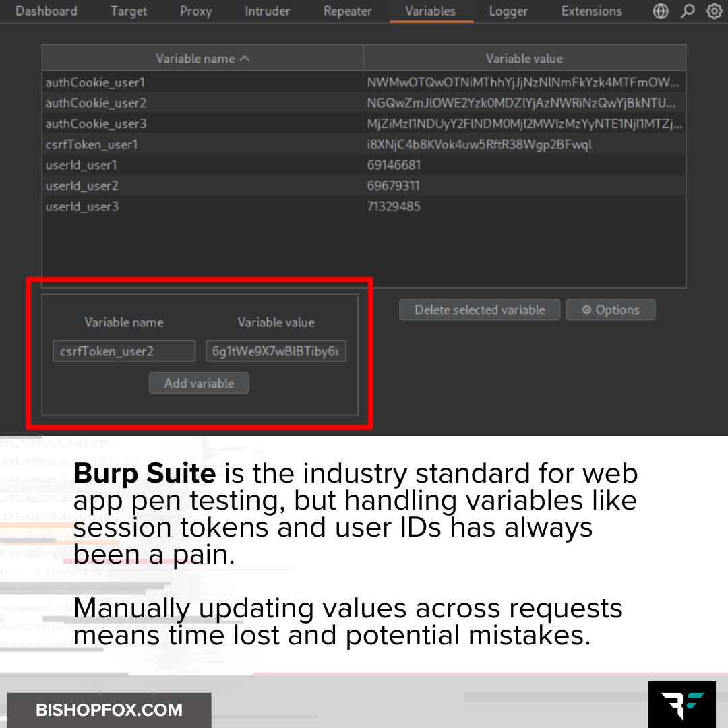This screenshot has height=728, width=728.
Task: Select the csrfToken_user1 row
Action: pos(363,144)
